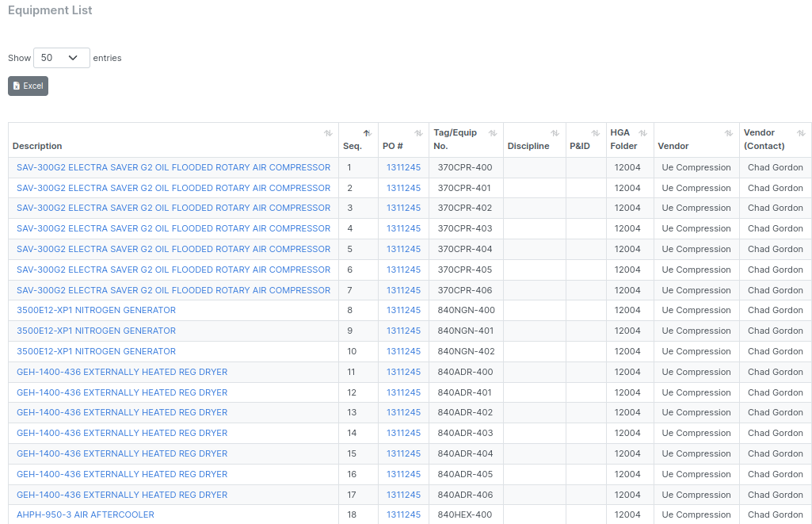Click Chad Gordon contact in row 12
This screenshot has height=524, width=812.
[776, 393]
